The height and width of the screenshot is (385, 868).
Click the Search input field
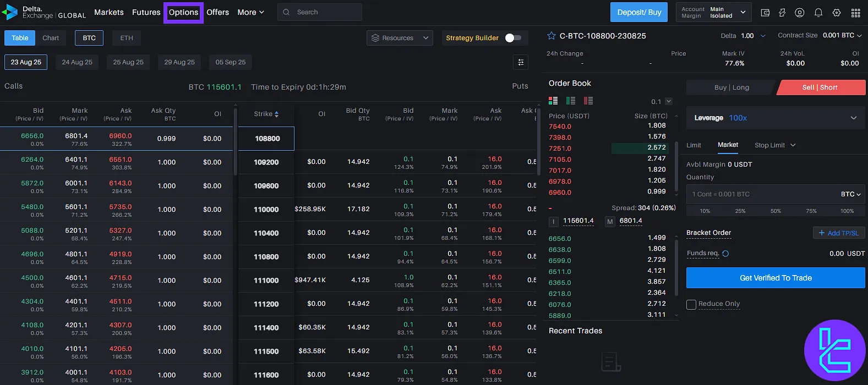(320, 12)
